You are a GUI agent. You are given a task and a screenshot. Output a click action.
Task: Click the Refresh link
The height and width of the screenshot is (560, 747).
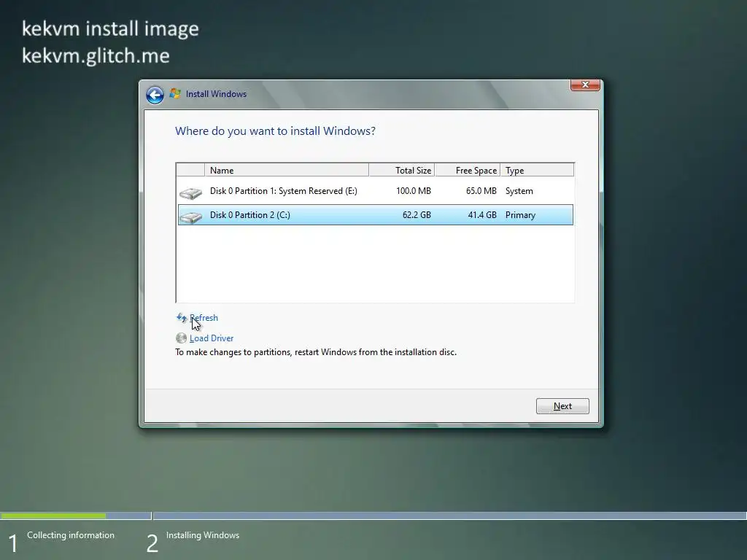pos(204,318)
